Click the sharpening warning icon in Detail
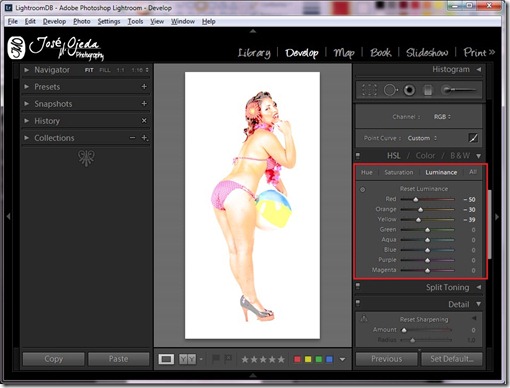The width and height of the screenshot is (510, 388). [x=364, y=319]
